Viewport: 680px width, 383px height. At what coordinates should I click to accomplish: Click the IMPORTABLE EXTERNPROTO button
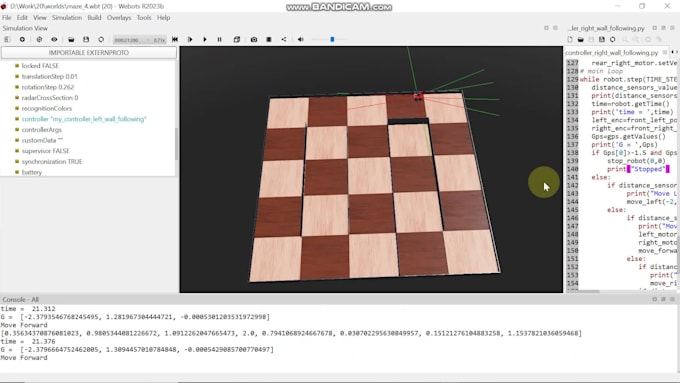pyautogui.click(x=89, y=52)
